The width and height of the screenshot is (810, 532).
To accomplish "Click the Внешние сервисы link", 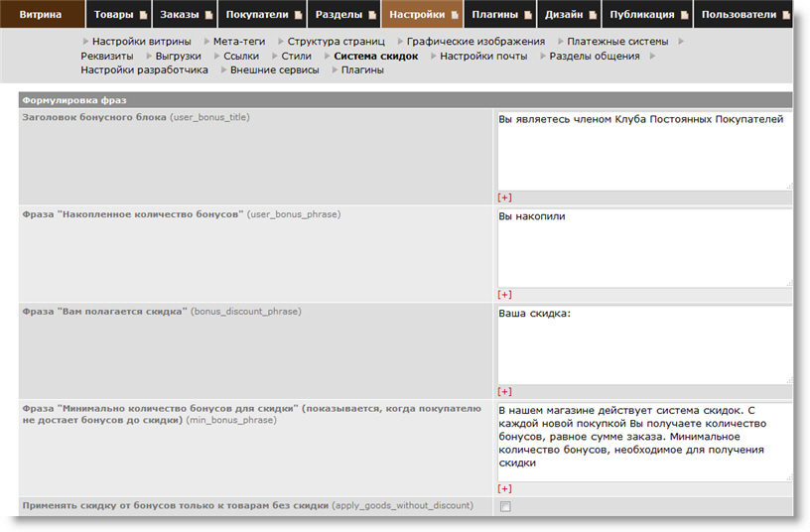I will [x=274, y=70].
